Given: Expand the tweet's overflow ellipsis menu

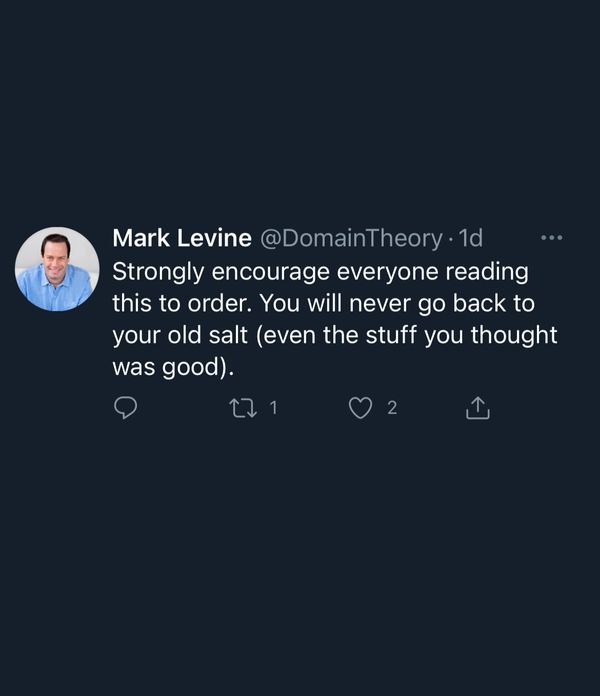Looking at the screenshot, I should pyautogui.click(x=551, y=238).
